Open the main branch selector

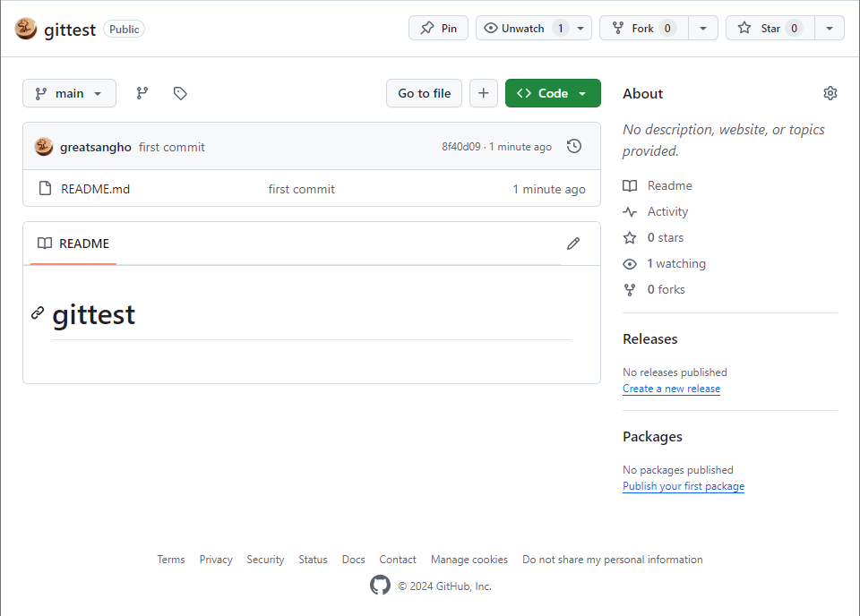[69, 93]
